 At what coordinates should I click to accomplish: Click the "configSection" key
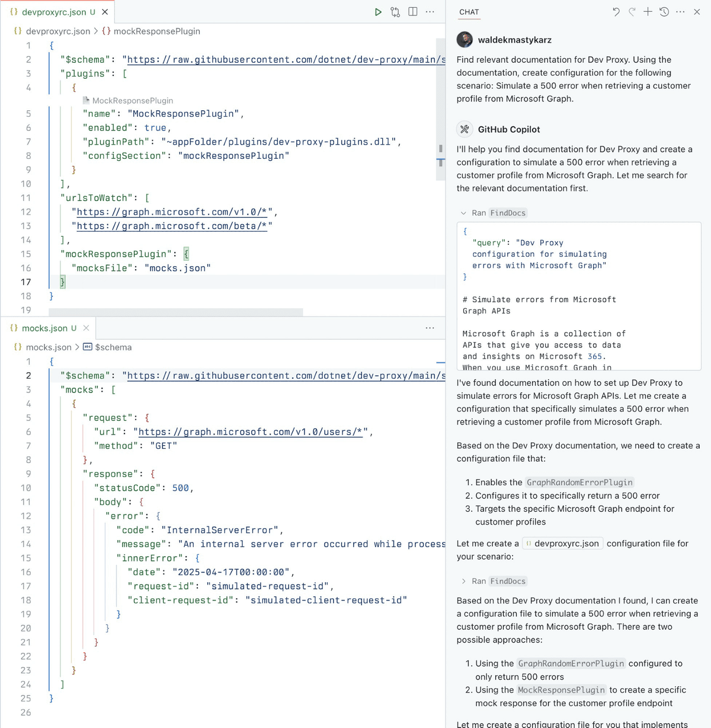[x=125, y=156]
